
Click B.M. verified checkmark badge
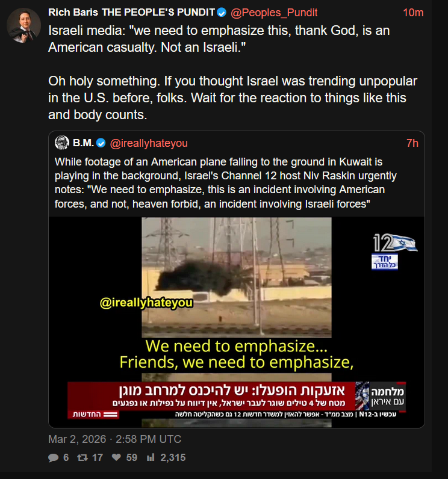(101, 143)
